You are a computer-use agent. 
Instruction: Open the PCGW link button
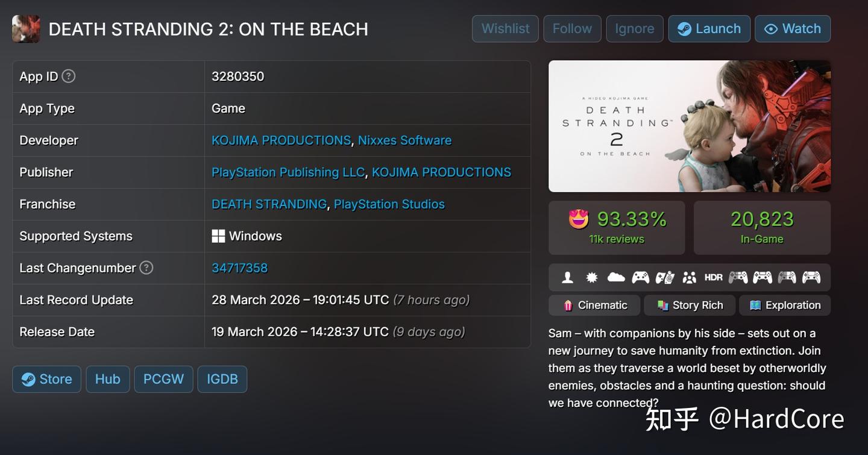point(163,379)
